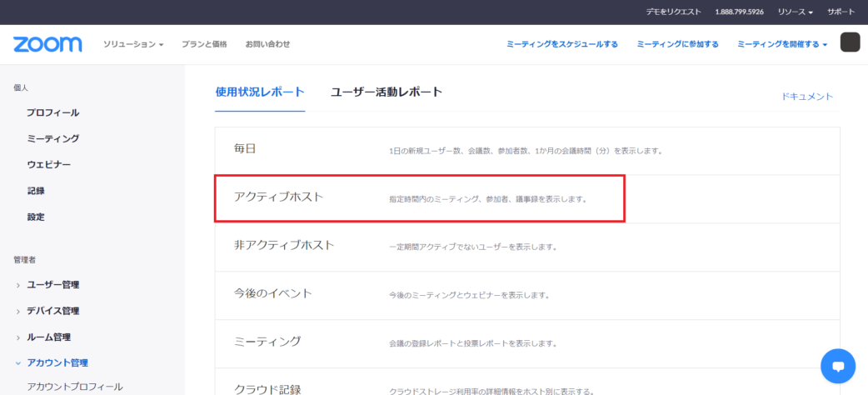
Task: Open the user profile avatar menu
Action: click(x=850, y=43)
